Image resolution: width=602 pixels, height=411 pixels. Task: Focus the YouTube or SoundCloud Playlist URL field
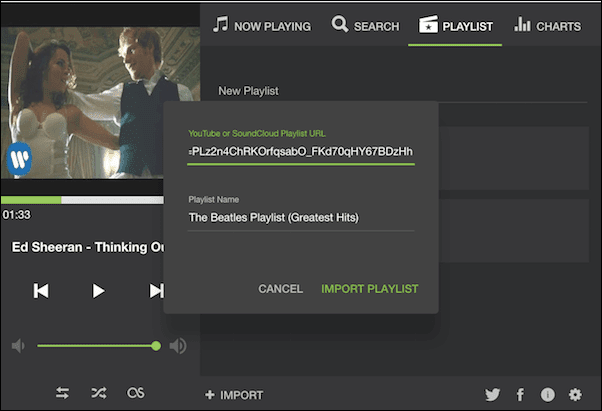(x=301, y=152)
